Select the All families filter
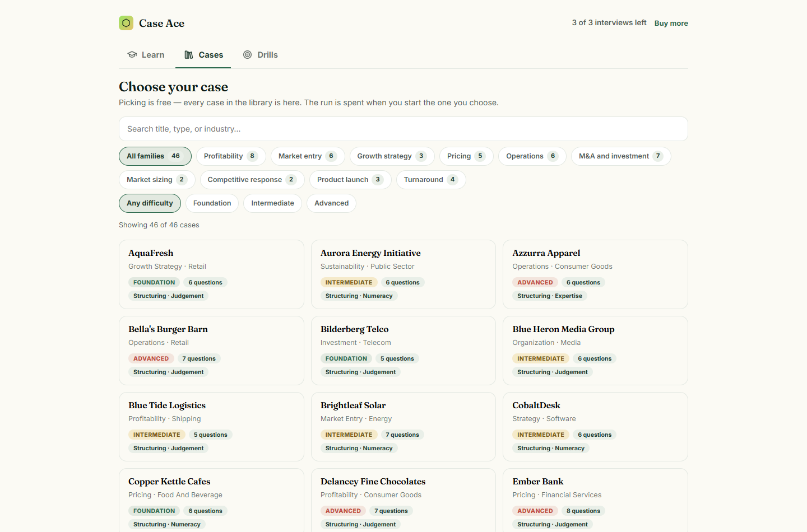The width and height of the screenshot is (807, 532). (155, 156)
